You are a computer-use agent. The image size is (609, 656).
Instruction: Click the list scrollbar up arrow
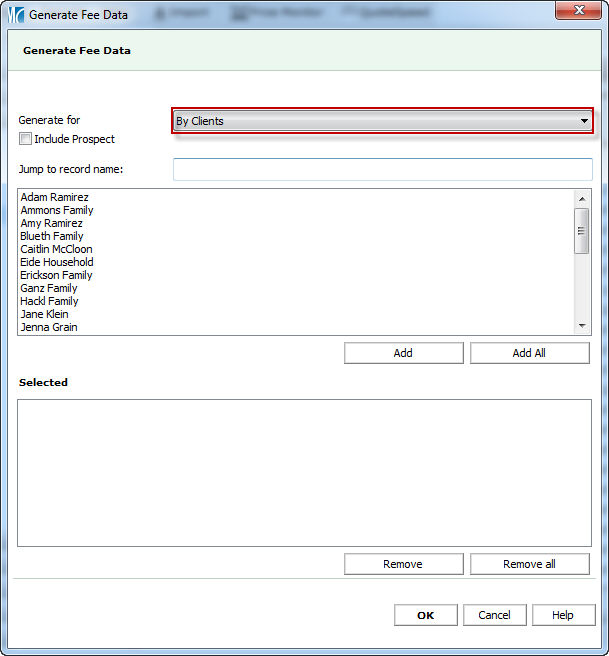click(582, 198)
